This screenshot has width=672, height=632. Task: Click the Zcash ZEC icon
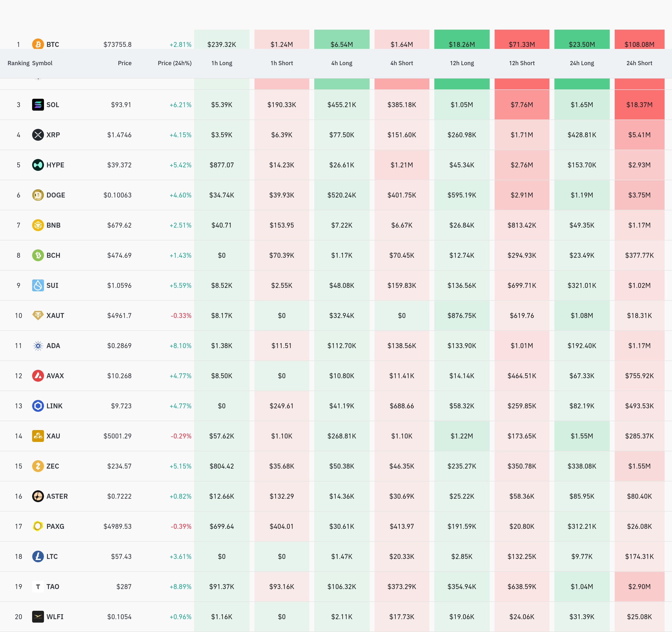click(x=38, y=466)
